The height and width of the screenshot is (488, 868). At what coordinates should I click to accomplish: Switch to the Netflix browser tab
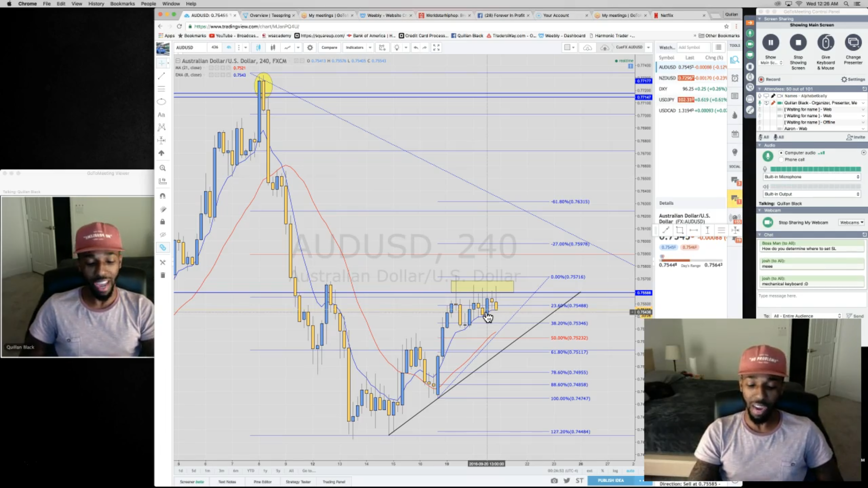point(667,15)
